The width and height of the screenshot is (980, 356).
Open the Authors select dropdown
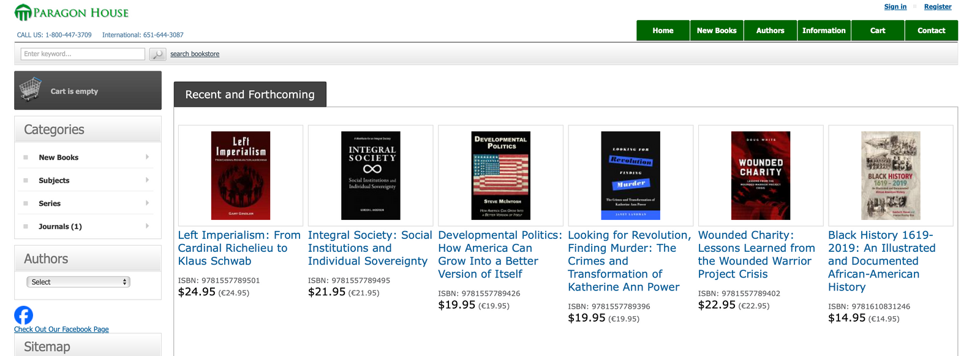78,281
